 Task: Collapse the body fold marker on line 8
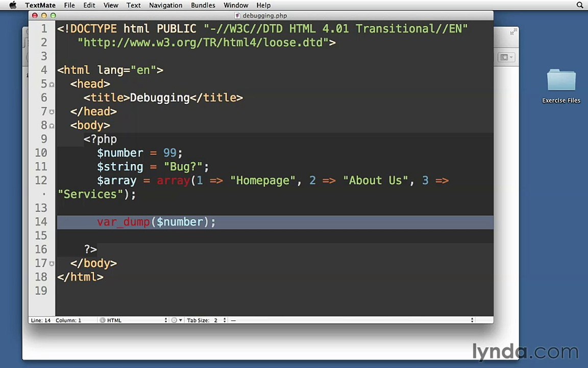point(52,126)
